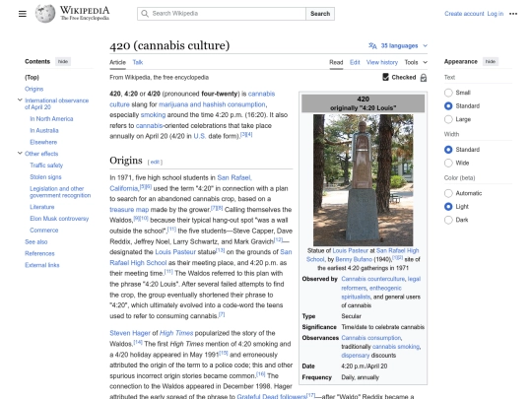Open the smoking link in intro
Image resolution: width=532 pixels, height=399 pixels.
tap(153, 114)
